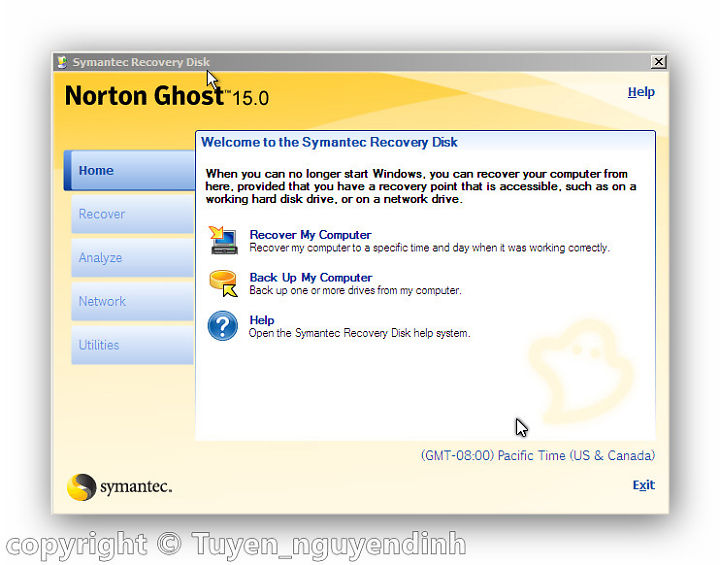Click the text 'Recover my computer to a specific time and day'
Viewport: 720px width, 565px height.
(x=368, y=248)
